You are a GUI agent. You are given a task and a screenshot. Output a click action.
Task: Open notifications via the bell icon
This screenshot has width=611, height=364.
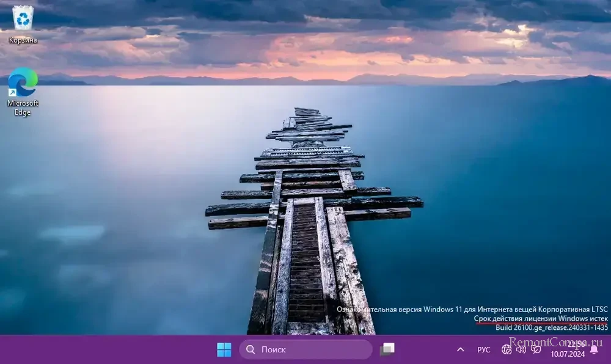594,349
